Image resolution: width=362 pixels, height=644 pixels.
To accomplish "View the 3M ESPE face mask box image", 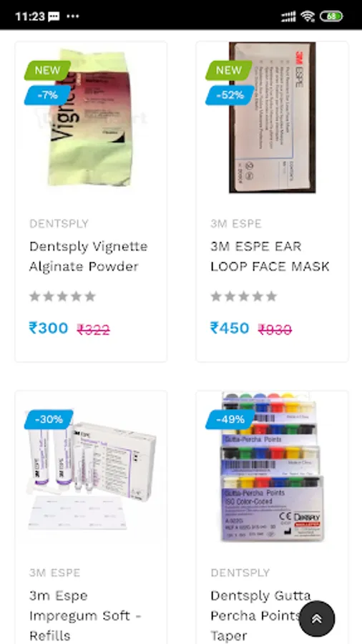I will (x=273, y=117).
